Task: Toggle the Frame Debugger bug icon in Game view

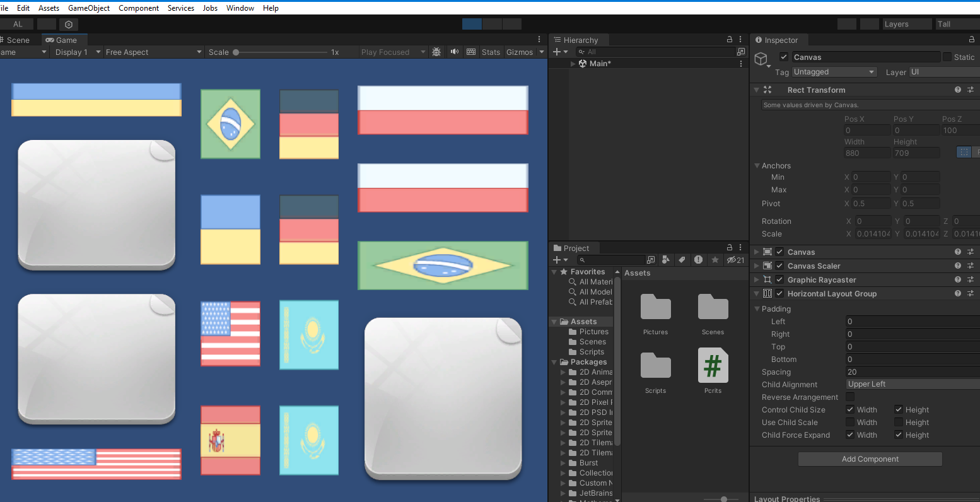Action: pyautogui.click(x=436, y=52)
